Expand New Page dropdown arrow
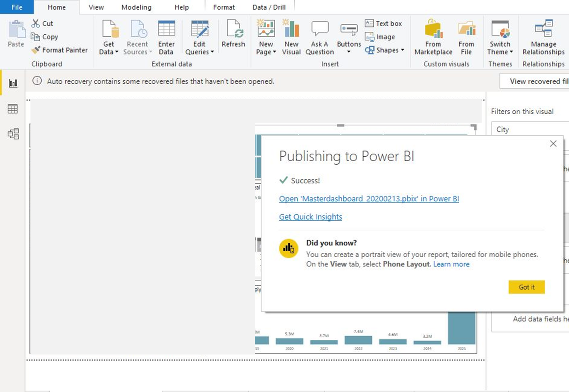 click(274, 52)
